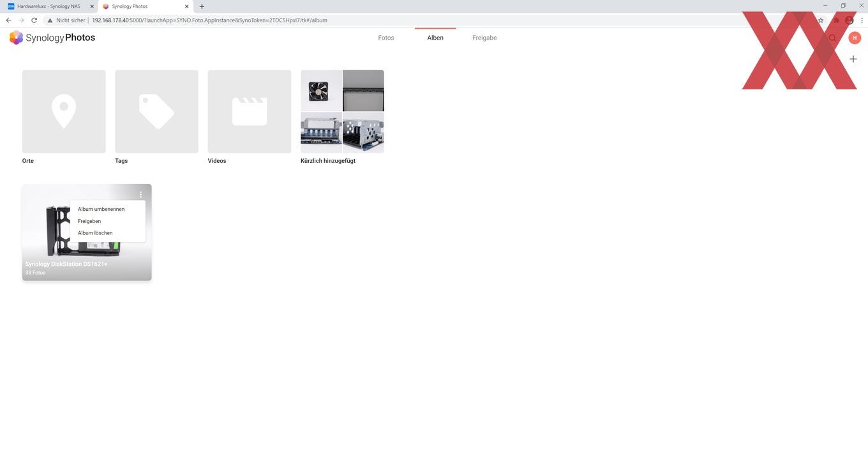The height and width of the screenshot is (474, 868).
Task: Click the Kürzlich hinzugefügt label
Action: point(328,161)
